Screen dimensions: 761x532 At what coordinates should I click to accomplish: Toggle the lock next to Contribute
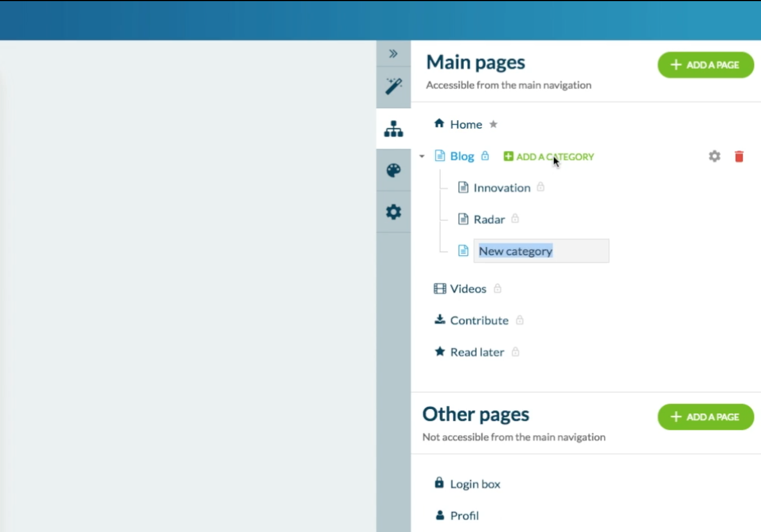(520, 320)
